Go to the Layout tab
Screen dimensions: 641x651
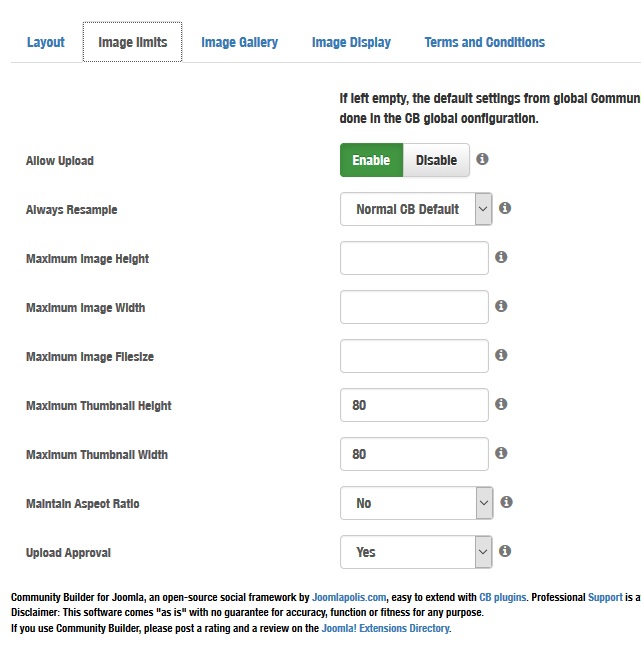[46, 42]
